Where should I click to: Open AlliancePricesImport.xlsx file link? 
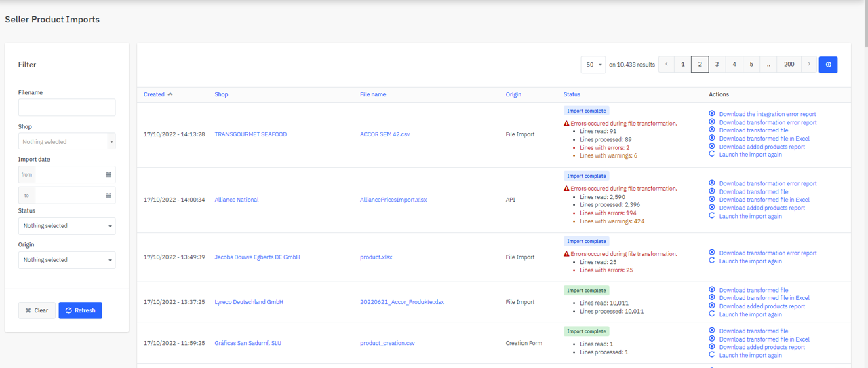point(393,200)
